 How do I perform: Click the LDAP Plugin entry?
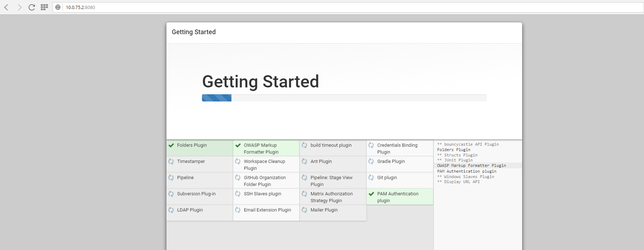[190, 210]
